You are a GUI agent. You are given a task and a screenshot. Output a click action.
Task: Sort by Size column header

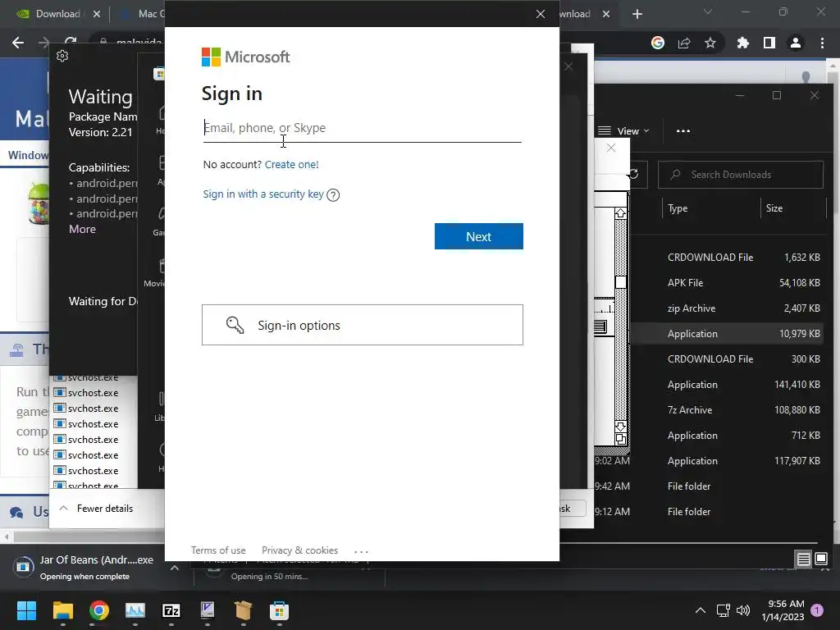click(774, 208)
